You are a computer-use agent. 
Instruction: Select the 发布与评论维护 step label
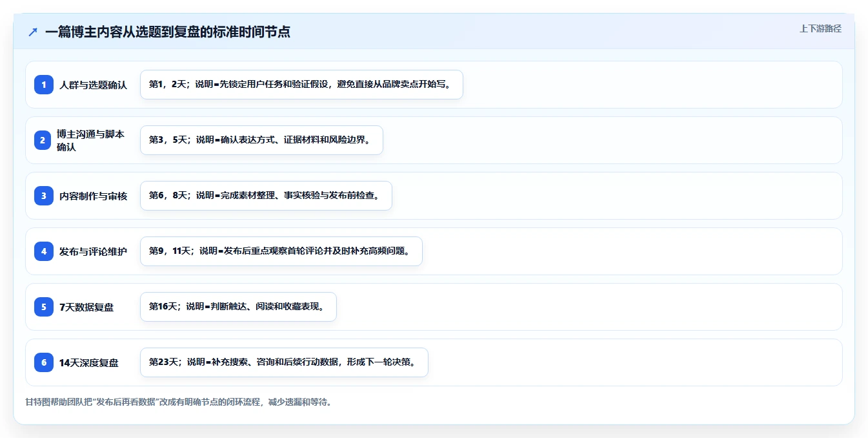point(94,251)
